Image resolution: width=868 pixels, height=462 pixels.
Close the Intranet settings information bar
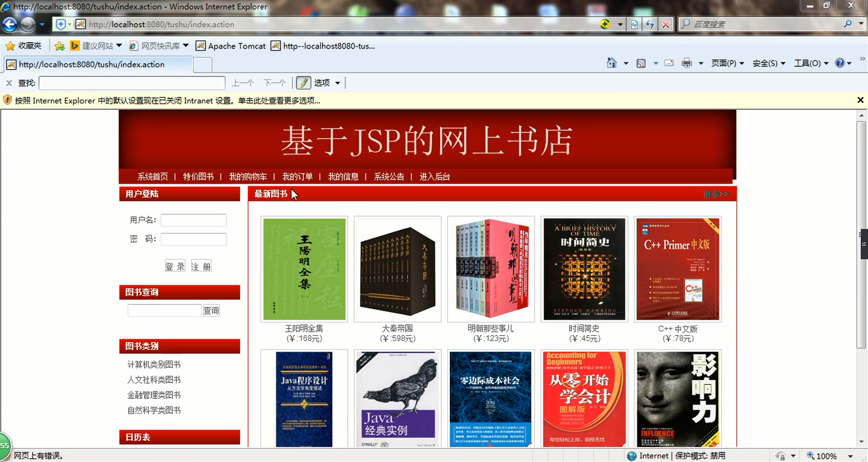861,100
